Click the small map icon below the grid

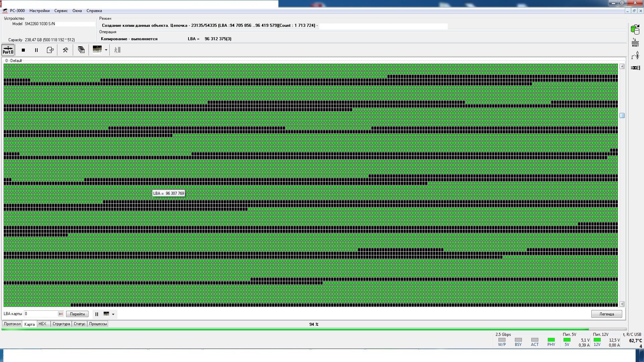(106, 314)
